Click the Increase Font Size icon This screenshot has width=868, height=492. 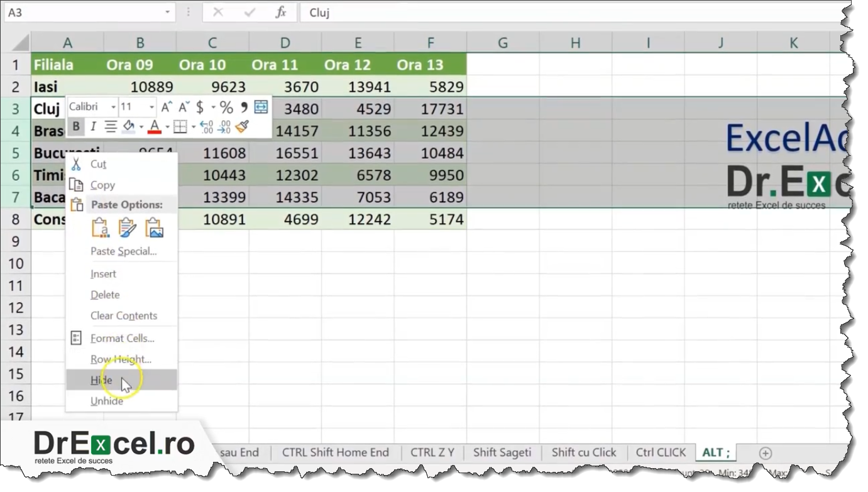point(166,106)
